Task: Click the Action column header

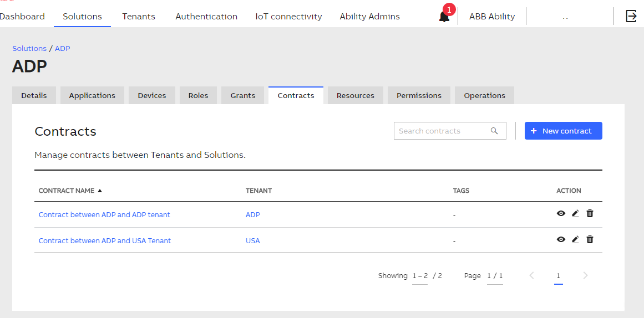Action: (569, 191)
